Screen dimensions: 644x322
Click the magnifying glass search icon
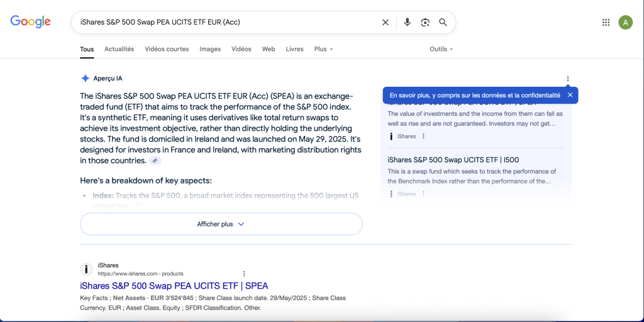click(x=443, y=22)
